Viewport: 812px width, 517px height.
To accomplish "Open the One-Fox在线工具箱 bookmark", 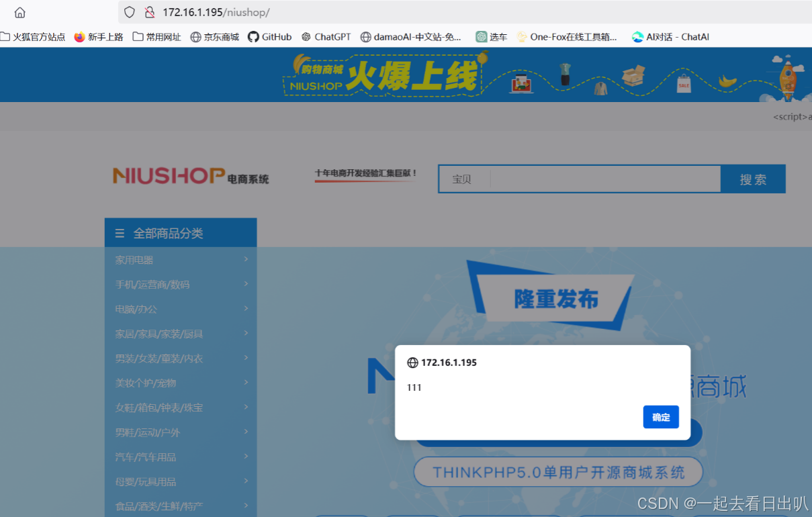I will [x=567, y=37].
